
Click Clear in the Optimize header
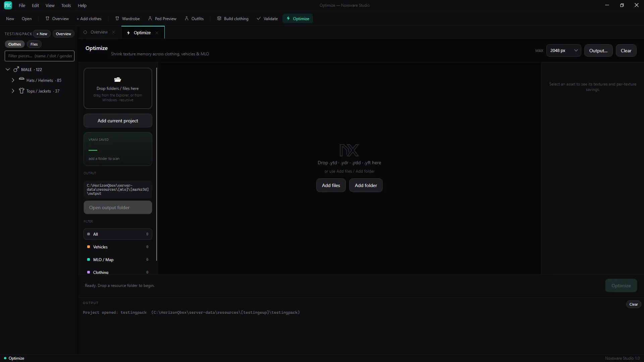tap(626, 51)
